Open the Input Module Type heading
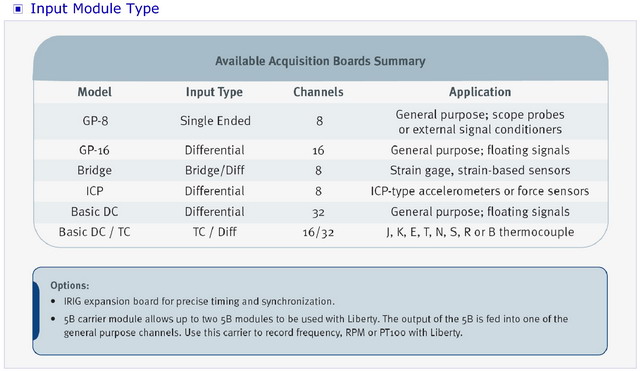640x371 pixels. [x=95, y=9]
